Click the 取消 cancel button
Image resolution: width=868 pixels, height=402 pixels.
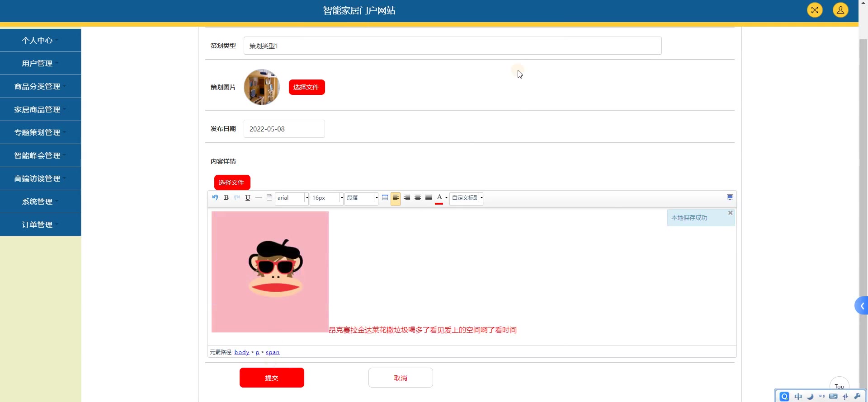[401, 378]
